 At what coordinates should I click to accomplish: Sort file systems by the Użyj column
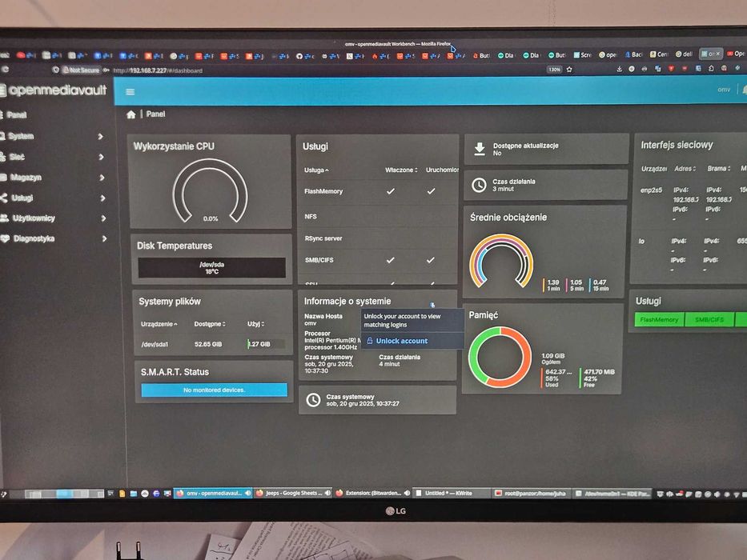point(256,324)
